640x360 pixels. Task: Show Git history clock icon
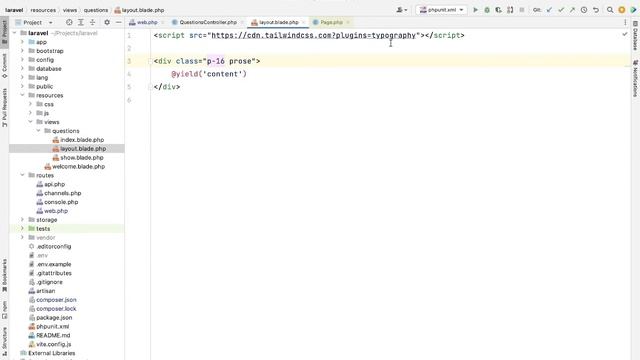584,10
